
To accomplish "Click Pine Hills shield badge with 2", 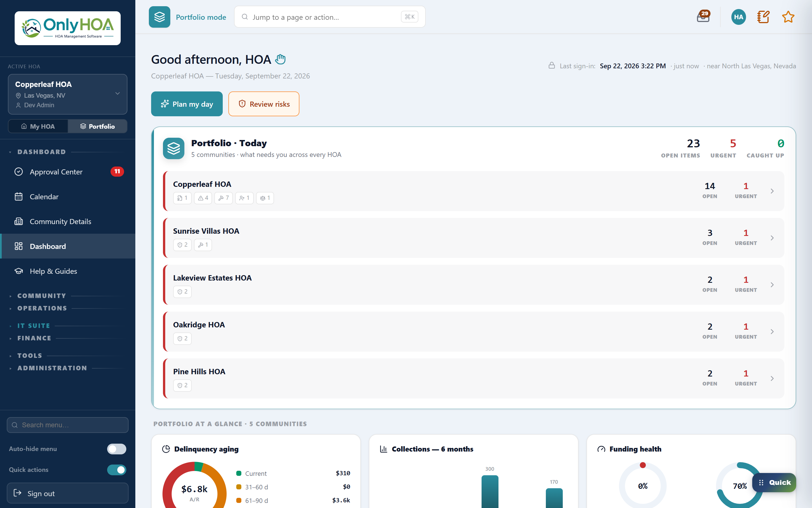I will [x=182, y=385].
